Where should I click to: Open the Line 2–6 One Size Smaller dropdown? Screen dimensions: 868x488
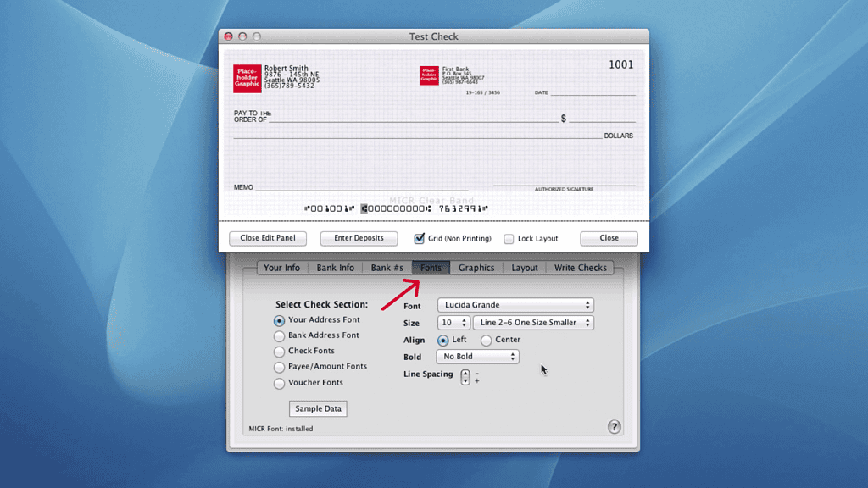click(534, 323)
